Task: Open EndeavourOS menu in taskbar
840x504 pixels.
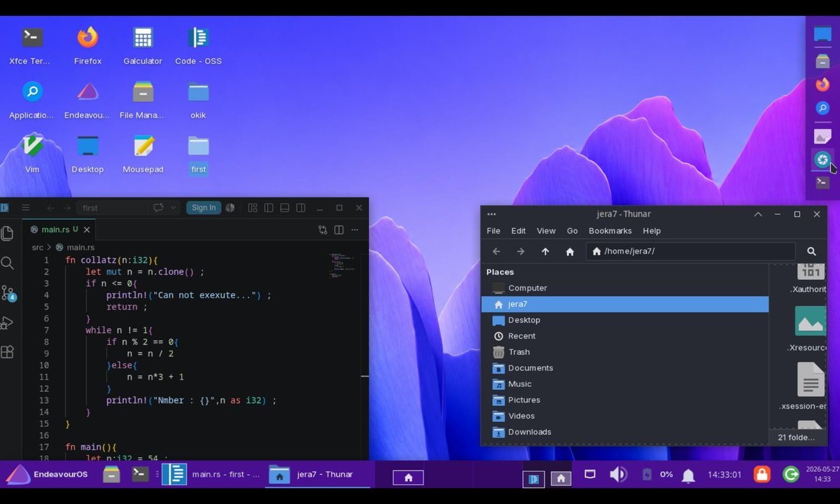Action: point(48,474)
